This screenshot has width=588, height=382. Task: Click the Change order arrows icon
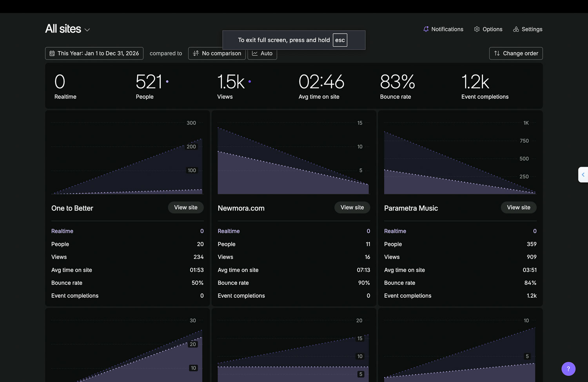click(x=497, y=53)
